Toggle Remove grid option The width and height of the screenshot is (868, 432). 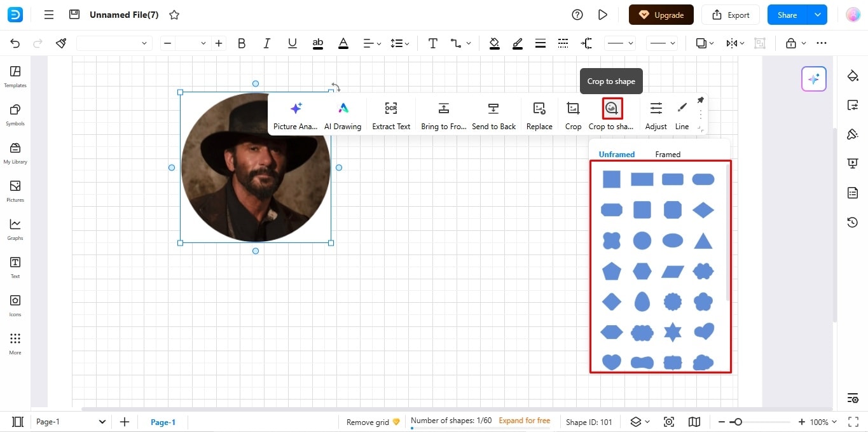(373, 421)
